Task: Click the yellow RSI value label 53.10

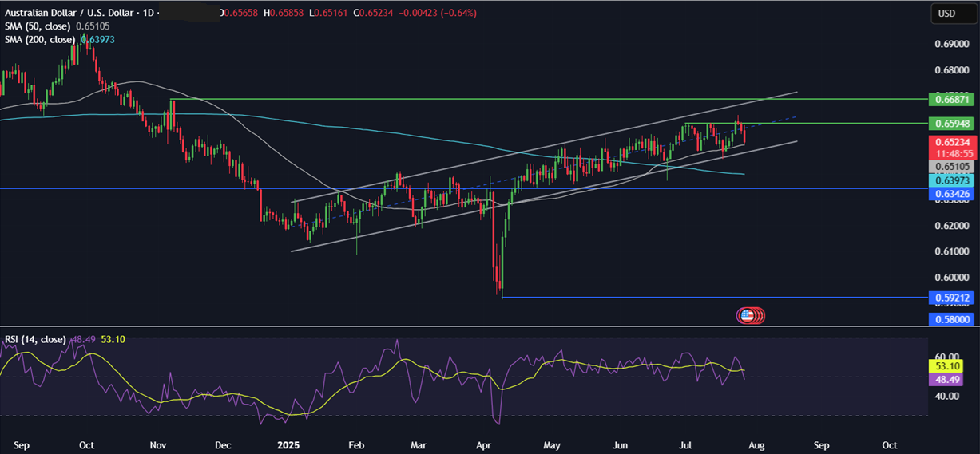Action: point(946,366)
